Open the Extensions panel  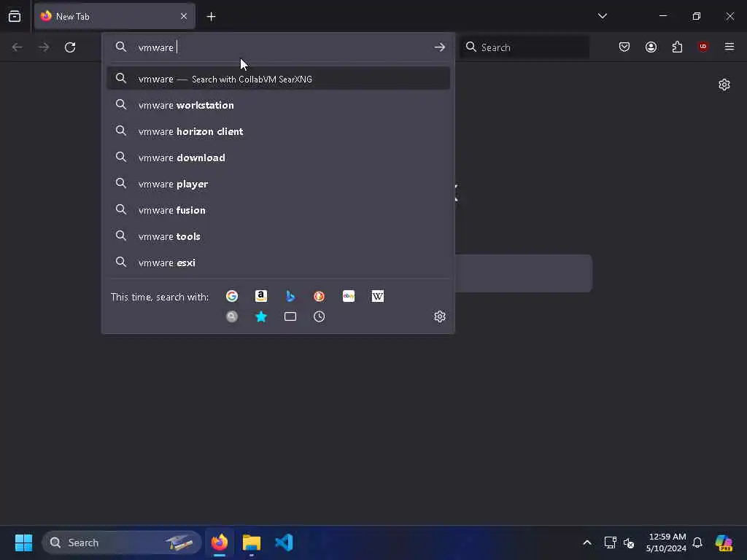677,47
